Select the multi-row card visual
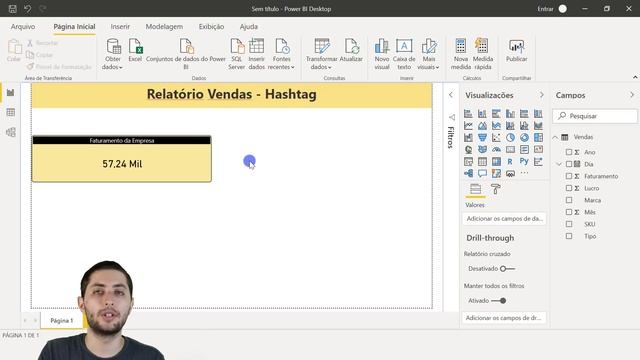 (524, 150)
